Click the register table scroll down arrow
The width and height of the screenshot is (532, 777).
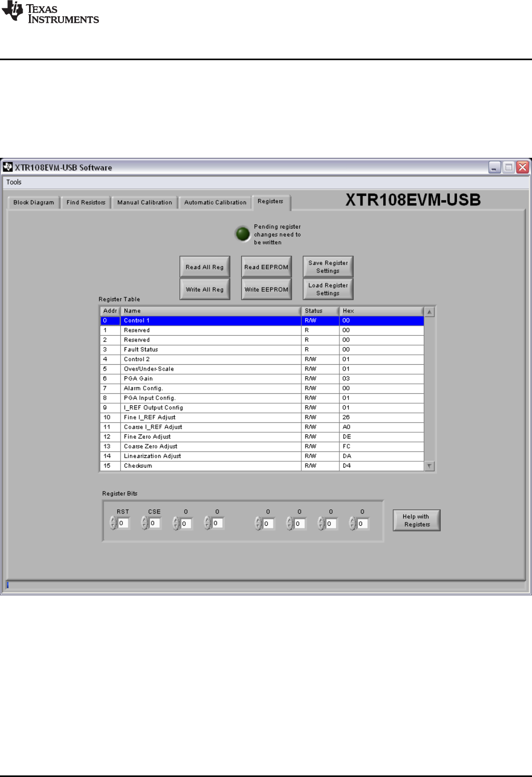[x=430, y=466]
